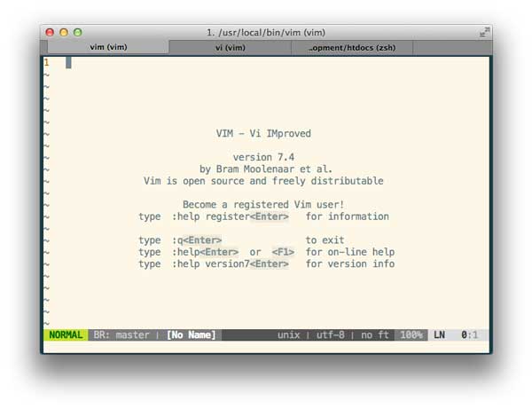
Task: Click the unix file format status entry
Action: [289, 335]
